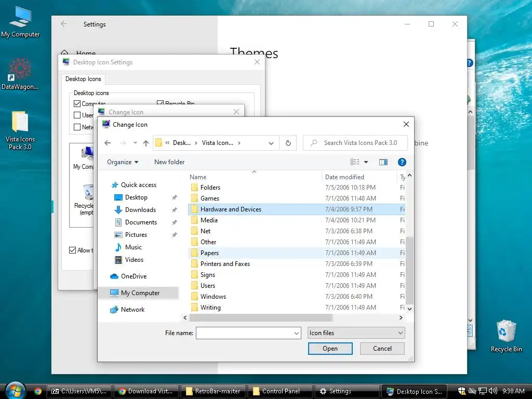
Task: Go back in the Change Icon file dialog
Action: (108, 143)
